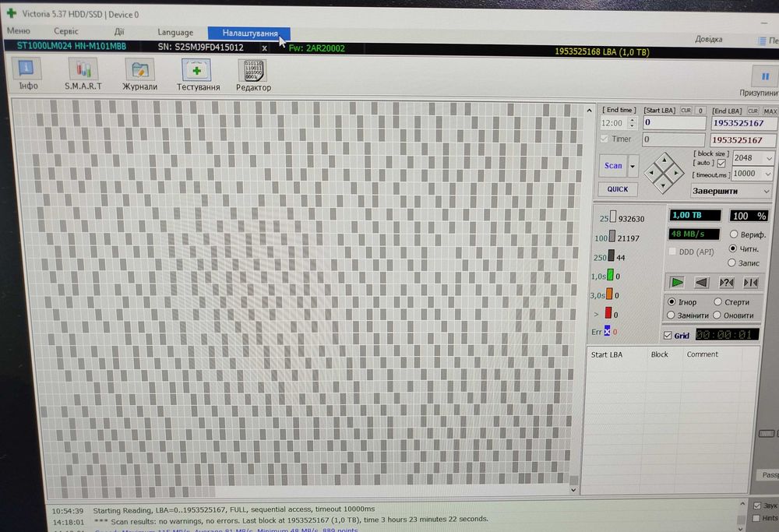Open the Налаштування settings menu
Image resolution: width=779 pixels, height=532 pixels.
click(x=250, y=33)
